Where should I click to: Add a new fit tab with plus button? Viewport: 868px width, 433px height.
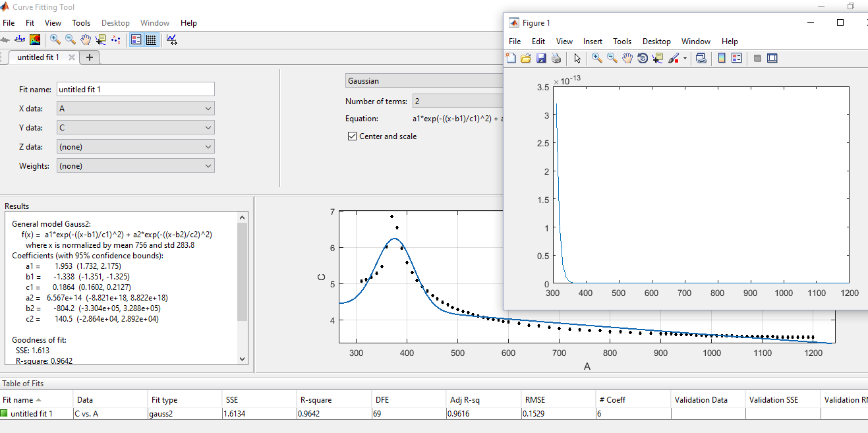(90, 57)
